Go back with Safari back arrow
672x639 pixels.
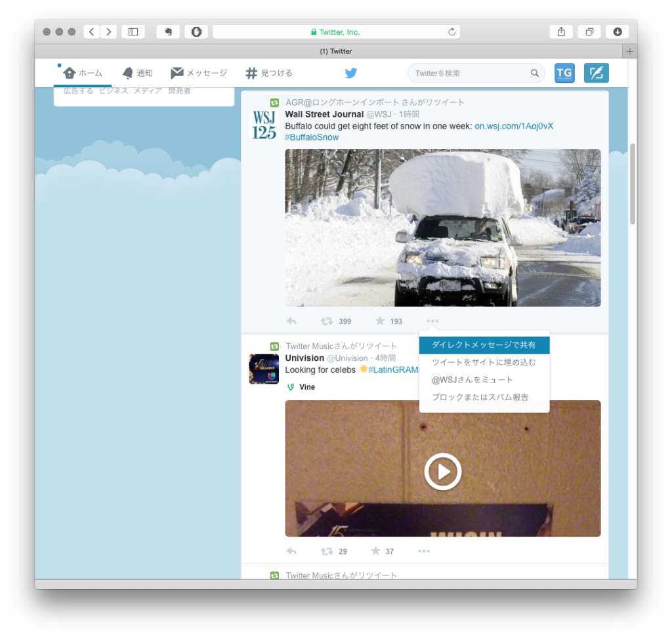[91, 31]
